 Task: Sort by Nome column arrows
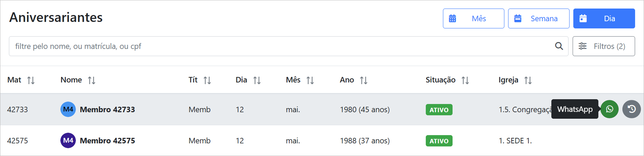point(92,80)
